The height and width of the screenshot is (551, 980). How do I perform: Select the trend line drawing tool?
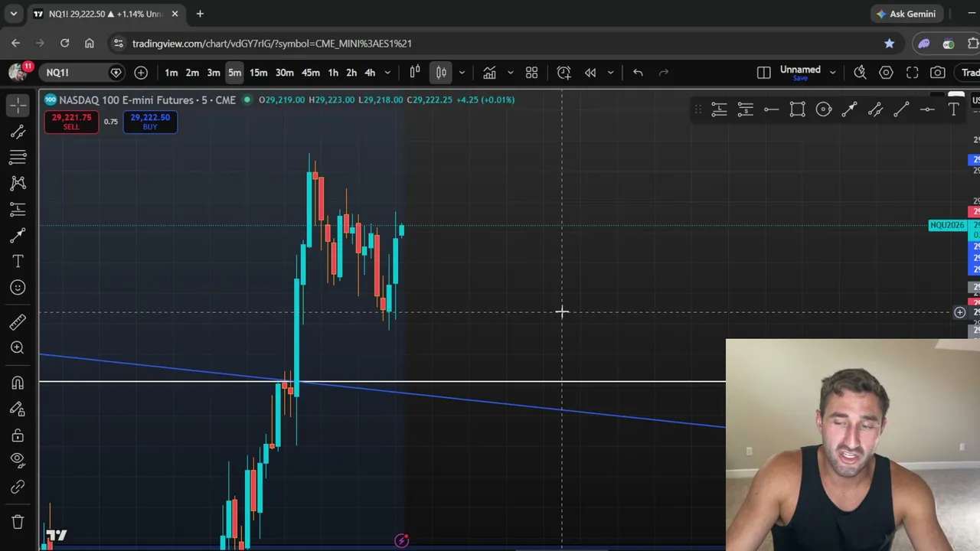pos(18,132)
